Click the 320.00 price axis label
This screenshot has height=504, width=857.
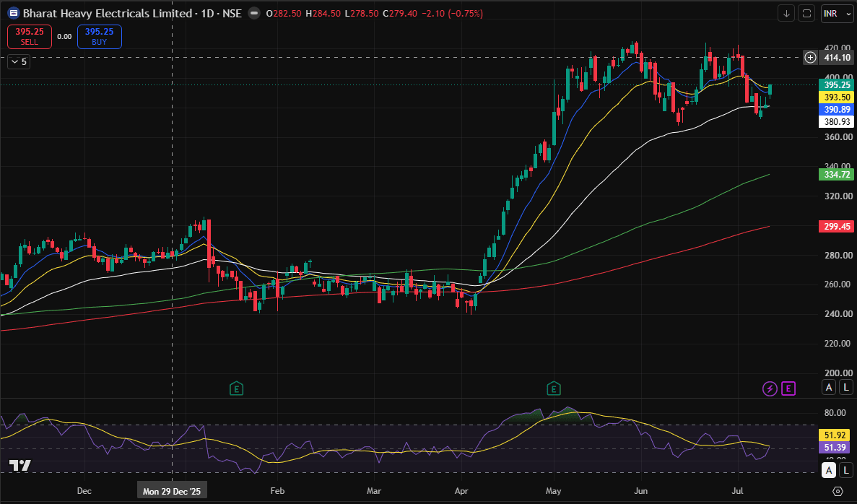[x=838, y=196]
